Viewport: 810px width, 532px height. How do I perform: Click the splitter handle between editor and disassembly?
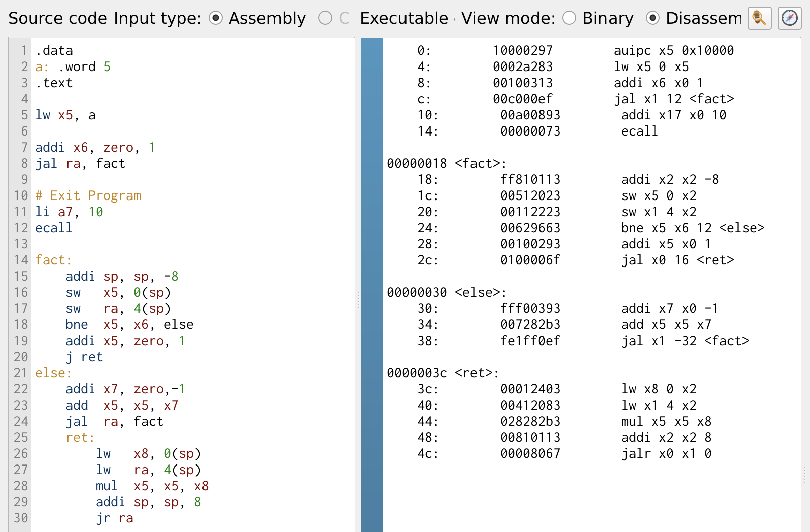(358, 299)
